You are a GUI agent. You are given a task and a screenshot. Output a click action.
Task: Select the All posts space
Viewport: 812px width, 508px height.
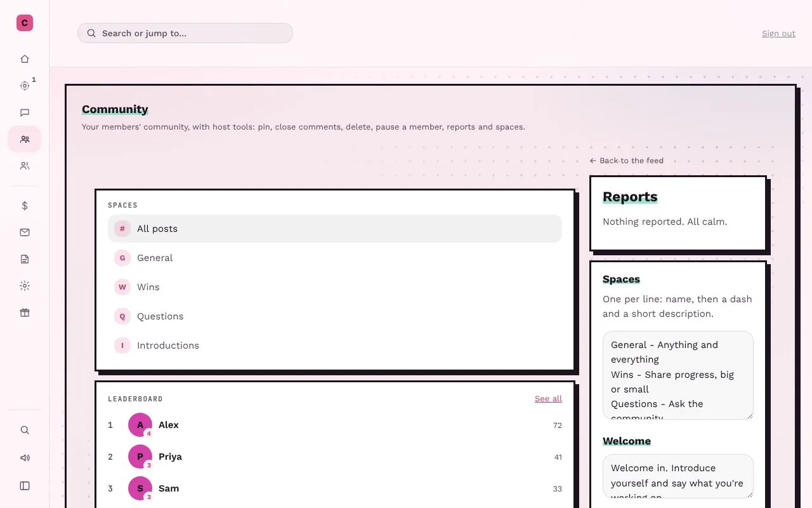coord(335,229)
